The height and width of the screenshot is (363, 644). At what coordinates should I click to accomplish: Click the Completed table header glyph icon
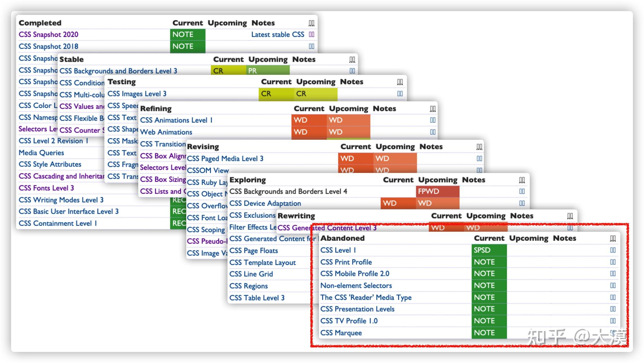pos(312,23)
